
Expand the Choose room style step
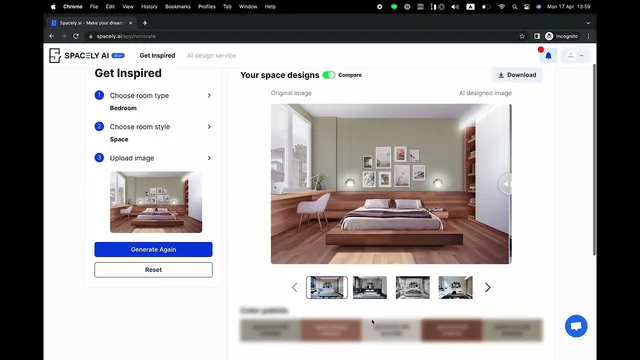point(153,127)
